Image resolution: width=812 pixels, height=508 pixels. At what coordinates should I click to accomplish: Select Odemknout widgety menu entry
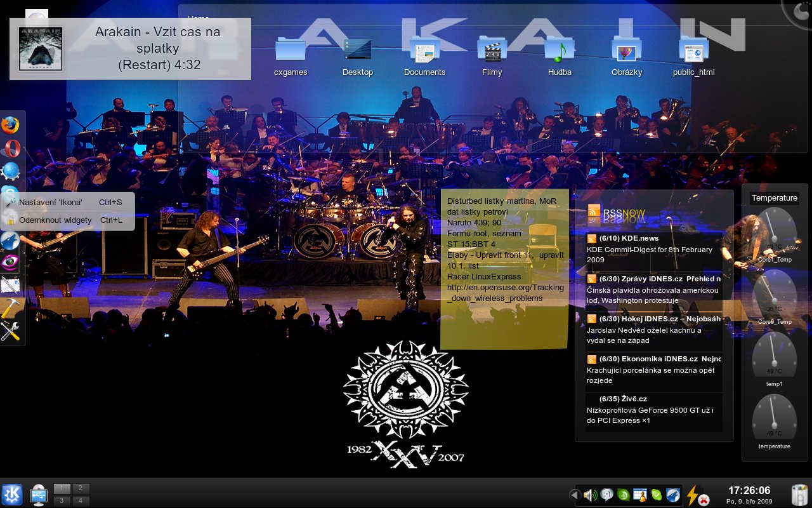click(67, 220)
